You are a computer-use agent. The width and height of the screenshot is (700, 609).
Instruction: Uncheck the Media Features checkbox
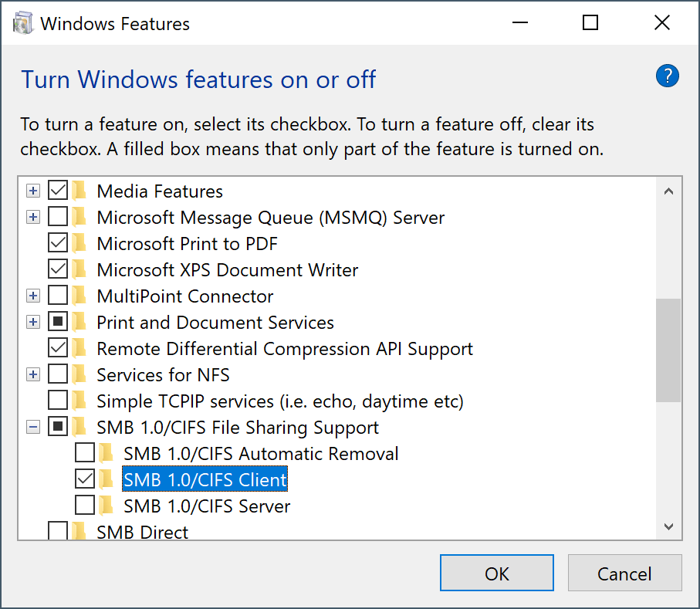[x=58, y=191]
